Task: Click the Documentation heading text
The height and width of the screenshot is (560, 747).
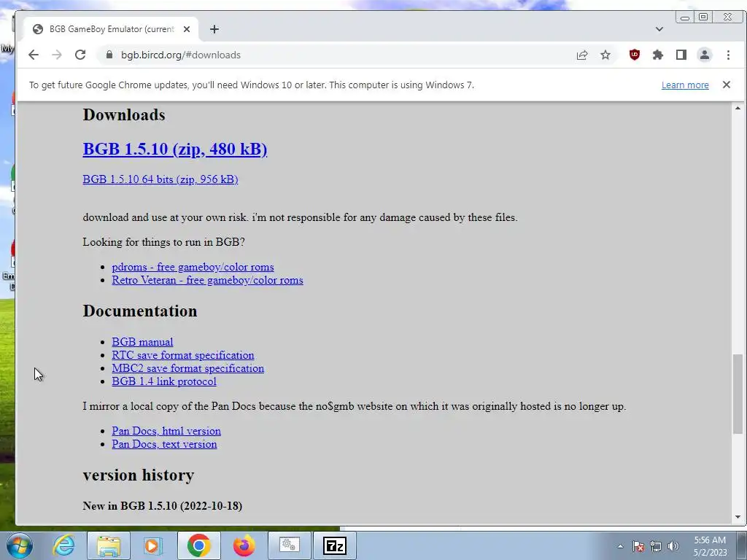Action: click(139, 311)
